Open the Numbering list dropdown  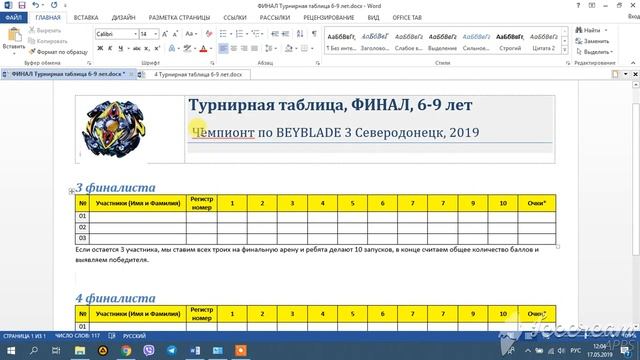[247, 34]
